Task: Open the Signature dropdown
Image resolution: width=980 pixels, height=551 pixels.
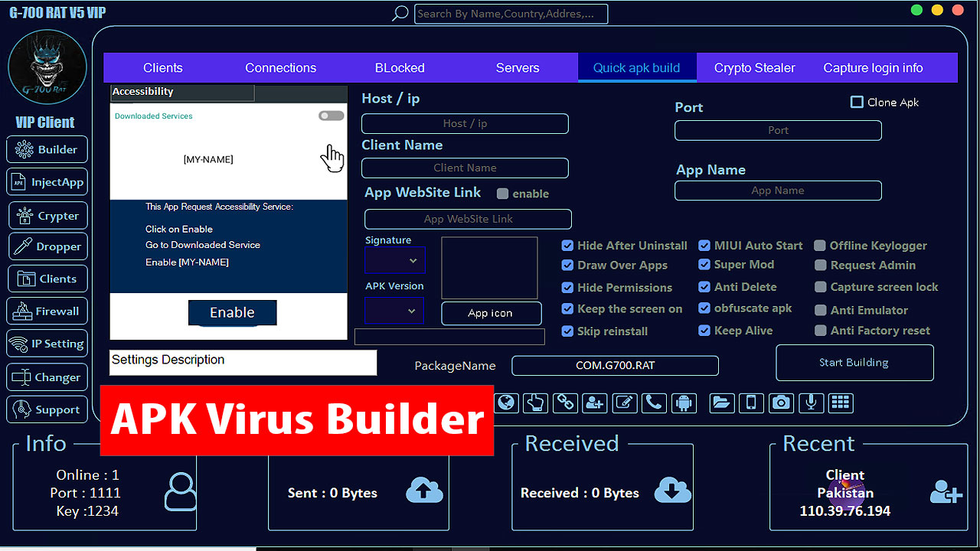Action: click(x=395, y=261)
